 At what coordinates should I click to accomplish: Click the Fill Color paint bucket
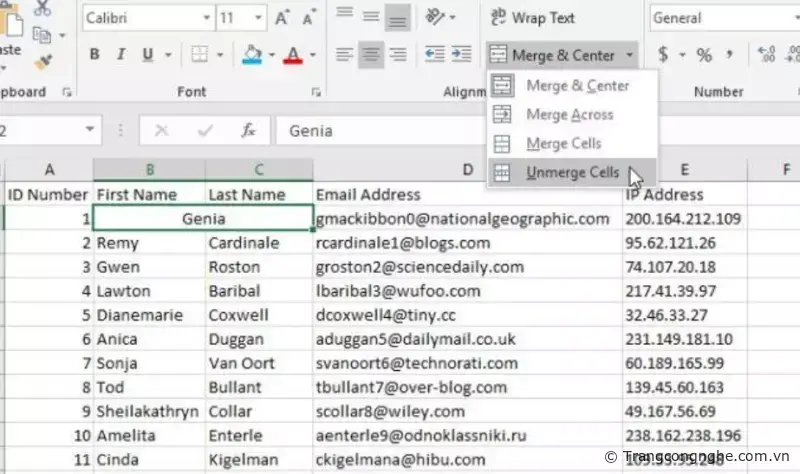252,55
